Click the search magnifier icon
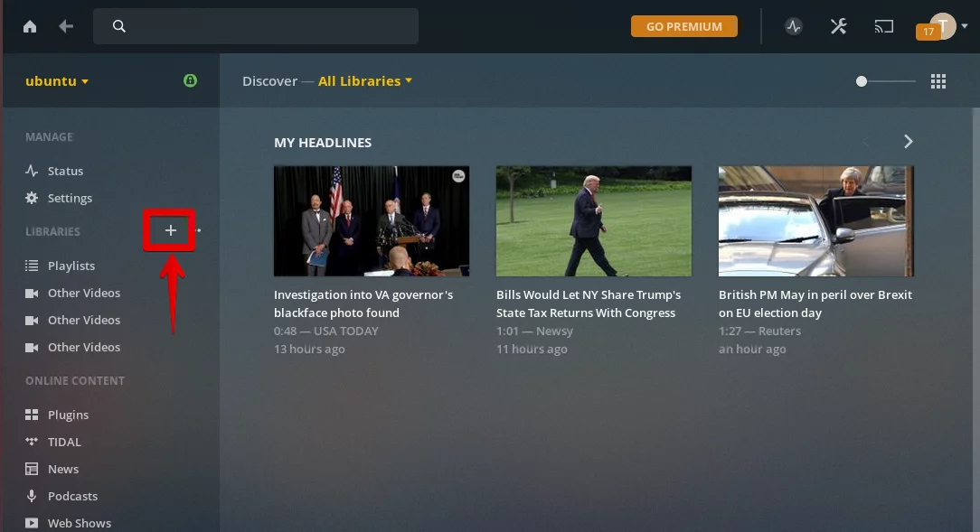980x532 pixels. [118, 26]
